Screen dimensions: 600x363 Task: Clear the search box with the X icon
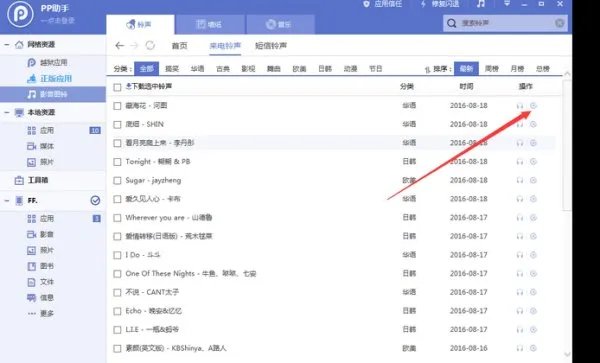tap(559, 23)
